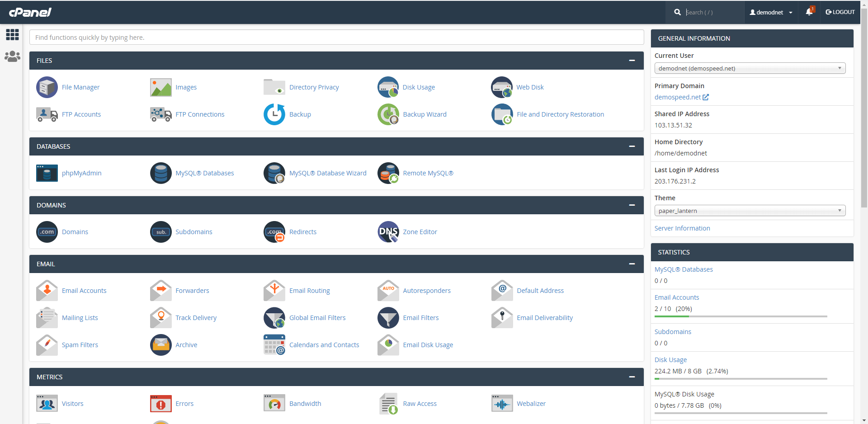Open the Theme paper_lantern dropdown
Image resolution: width=868 pixels, height=424 pixels.
tap(750, 211)
